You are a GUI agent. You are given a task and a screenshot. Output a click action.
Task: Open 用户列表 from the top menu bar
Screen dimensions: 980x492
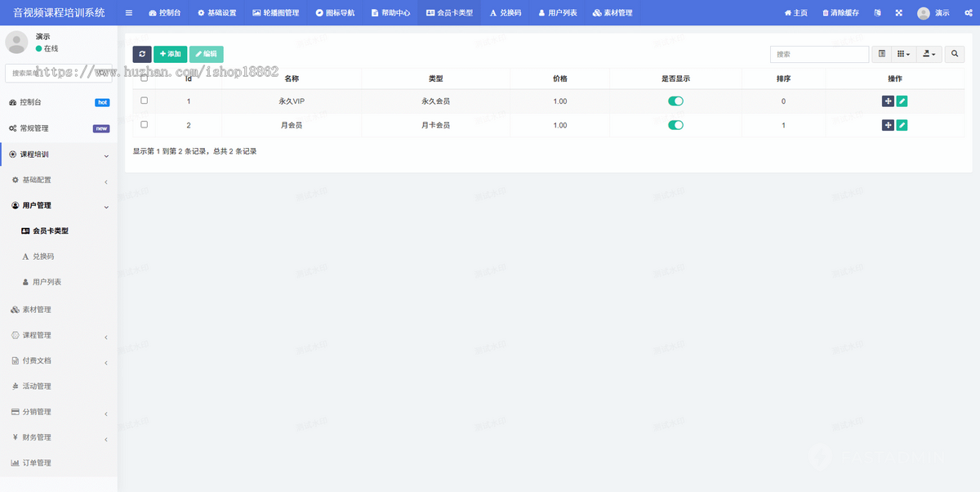(x=560, y=12)
